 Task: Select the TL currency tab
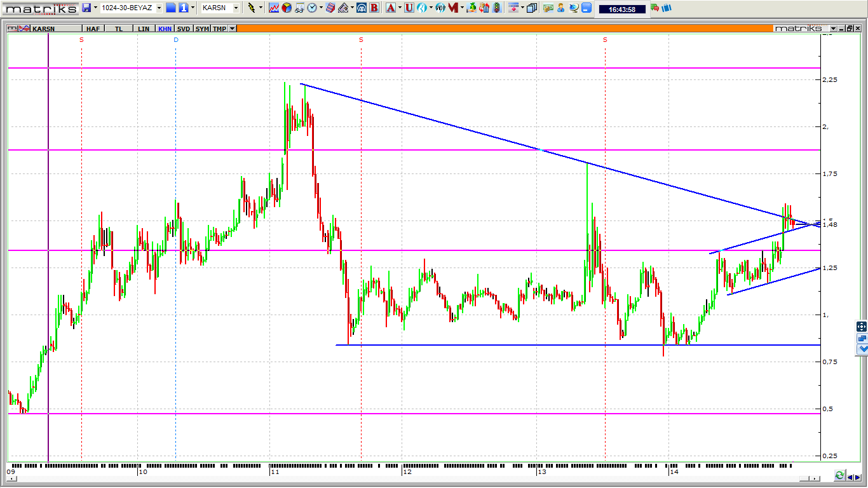(x=119, y=29)
